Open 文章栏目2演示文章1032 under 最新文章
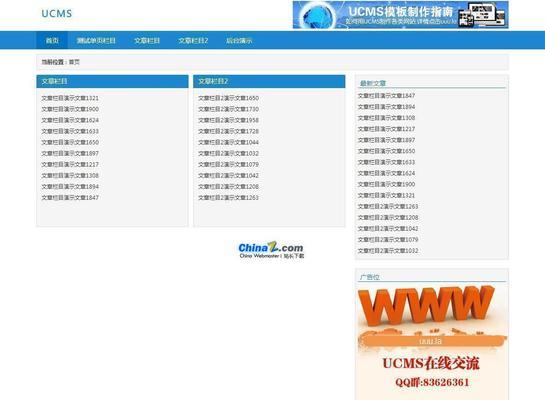Viewport: 545px width, 400px height. pyautogui.click(x=388, y=251)
